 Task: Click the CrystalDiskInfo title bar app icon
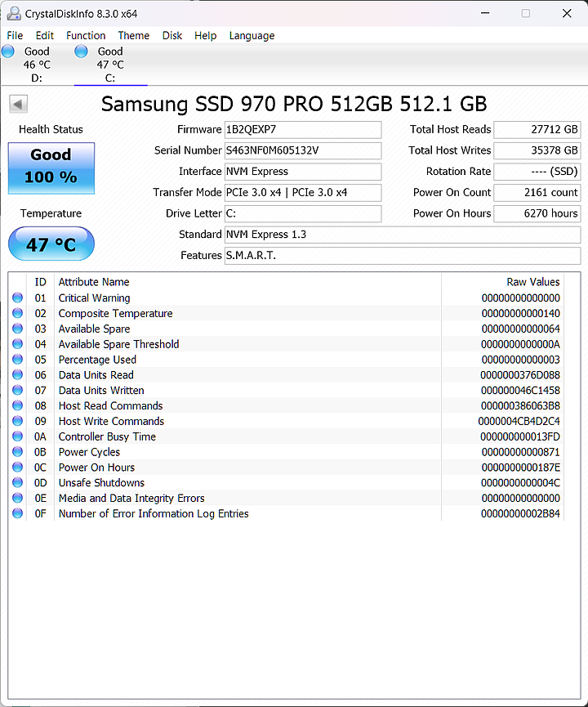(14, 14)
